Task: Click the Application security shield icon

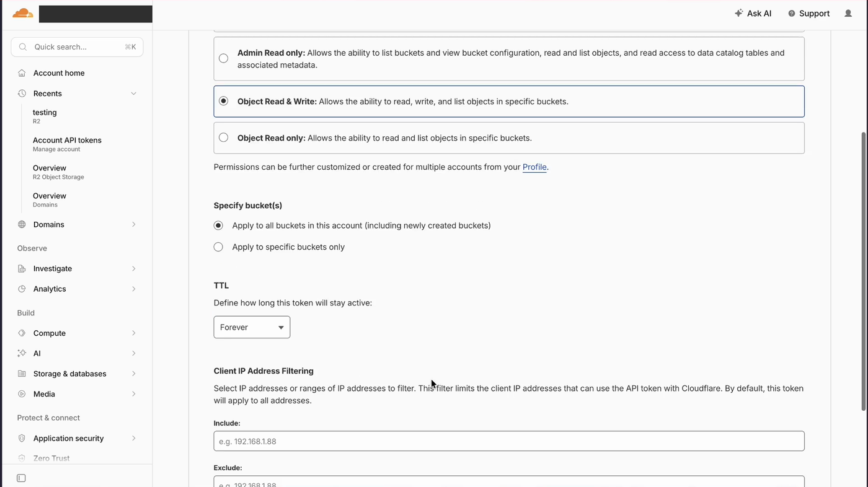Action: 22,438
